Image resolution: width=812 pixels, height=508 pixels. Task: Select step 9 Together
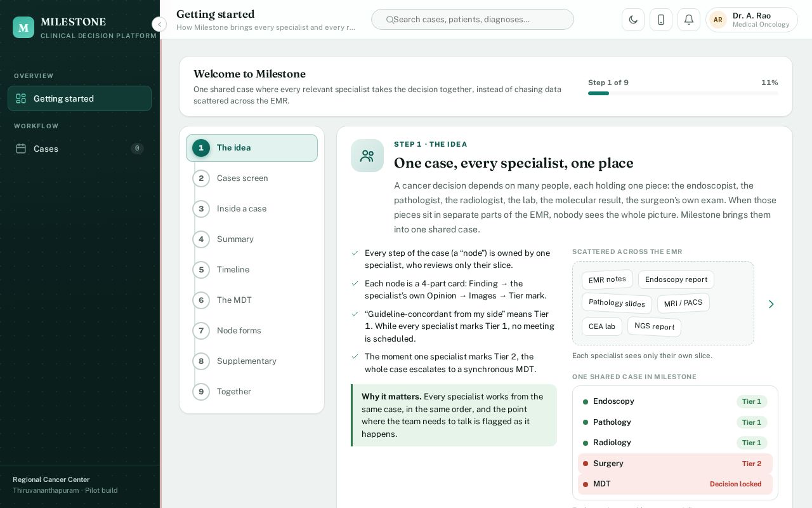[x=252, y=392]
